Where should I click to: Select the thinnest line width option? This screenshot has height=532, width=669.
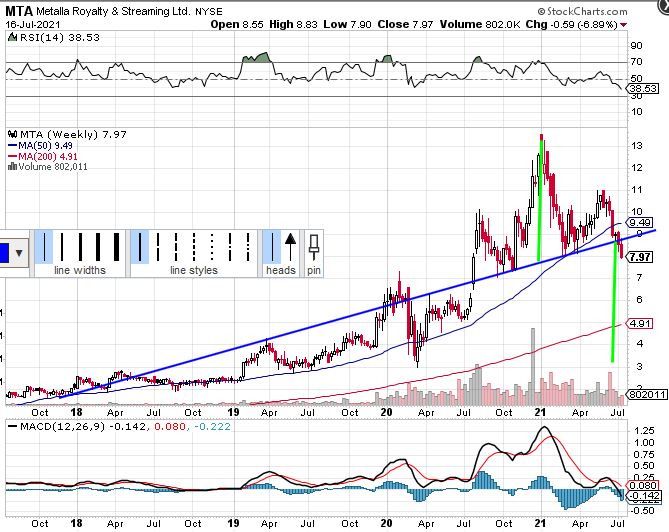tap(44, 247)
